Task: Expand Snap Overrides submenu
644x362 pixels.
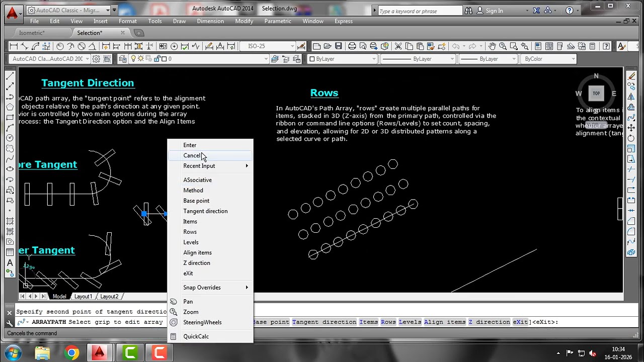Action: tap(210, 288)
